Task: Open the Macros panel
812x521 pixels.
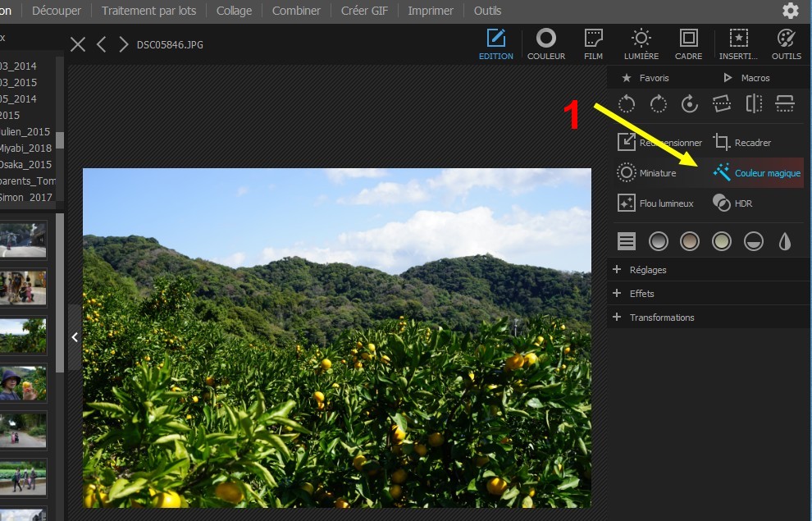Action: point(746,78)
